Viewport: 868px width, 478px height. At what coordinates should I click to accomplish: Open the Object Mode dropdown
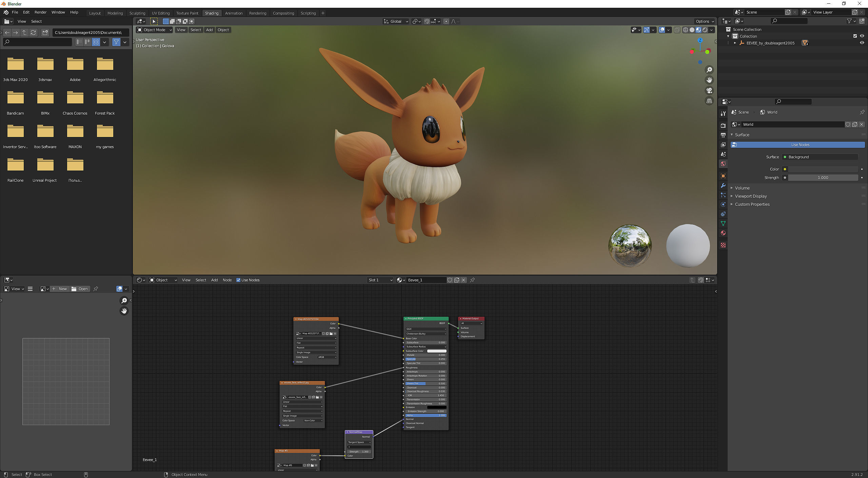(155, 30)
